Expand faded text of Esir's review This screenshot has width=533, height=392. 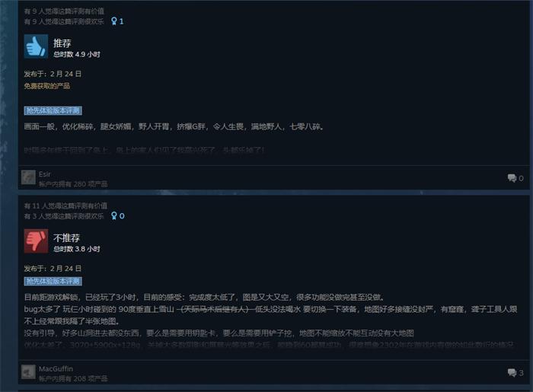tap(145, 150)
